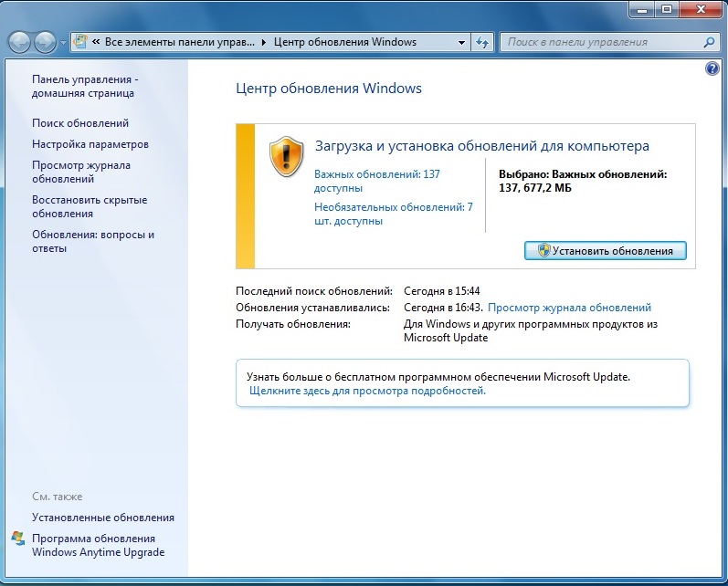Image resolution: width=728 pixels, height=586 pixels.
Task: Start 'Поиск обновлений'
Action: click(x=80, y=123)
